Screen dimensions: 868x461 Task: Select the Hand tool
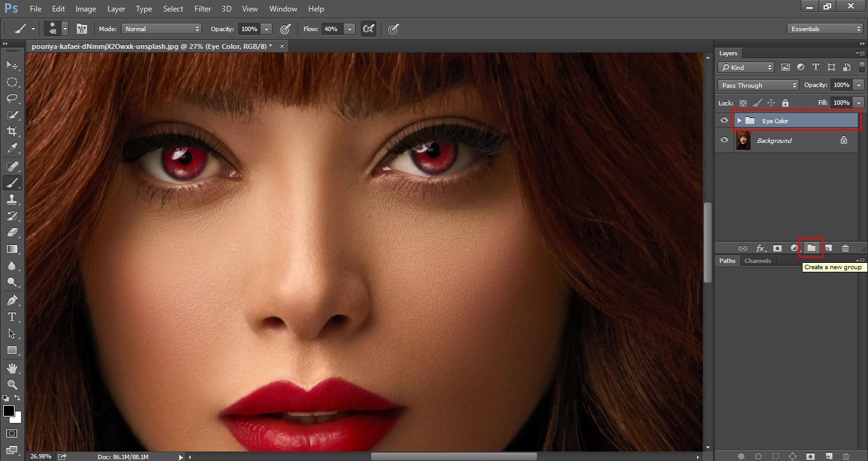(12, 368)
